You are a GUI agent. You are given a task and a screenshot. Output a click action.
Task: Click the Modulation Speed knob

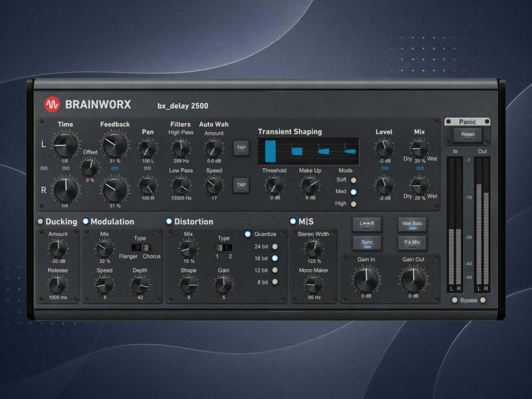click(104, 285)
